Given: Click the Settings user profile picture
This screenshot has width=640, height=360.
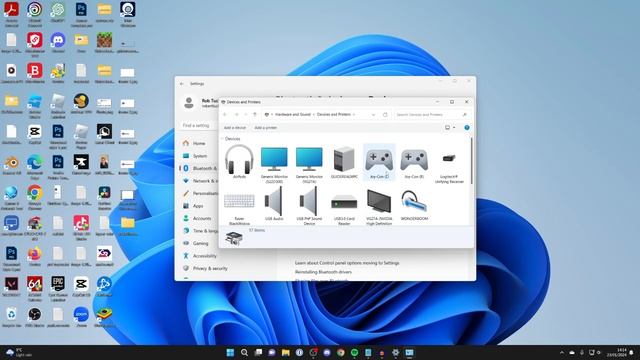Looking at the screenshot, I should (189, 102).
